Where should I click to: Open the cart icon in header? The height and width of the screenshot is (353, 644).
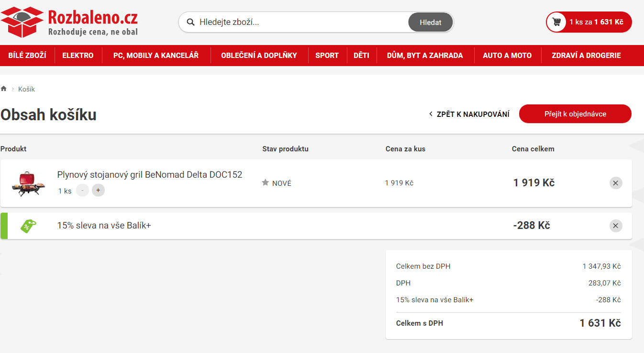coord(556,22)
